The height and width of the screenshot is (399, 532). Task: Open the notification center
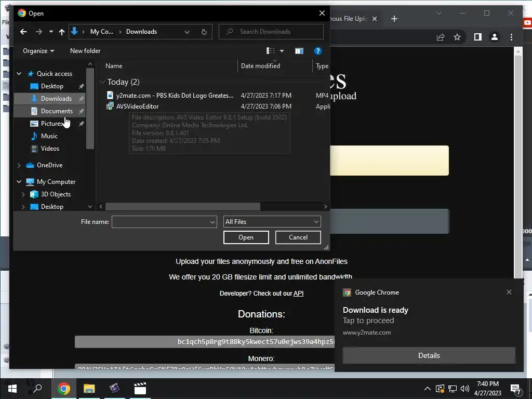pyautogui.click(x=516, y=389)
